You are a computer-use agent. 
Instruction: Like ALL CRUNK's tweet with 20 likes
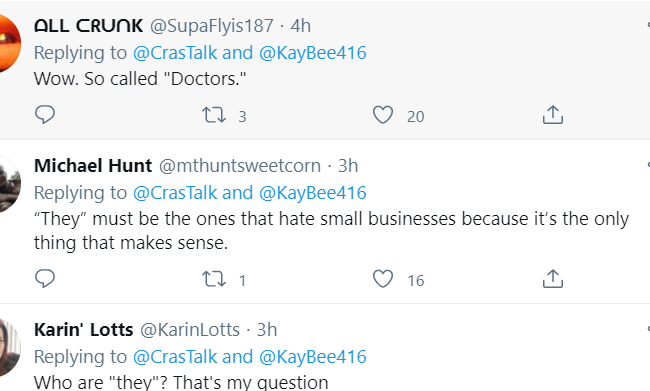pos(383,115)
